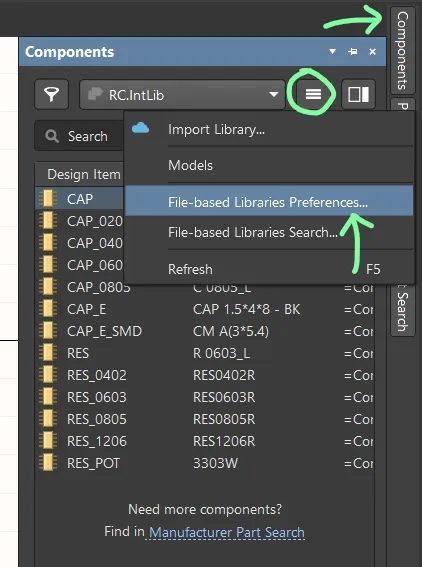Image resolution: width=422 pixels, height=567 pixels.
Task: Choose File-based Libraries Preferences
Action: 269,201
